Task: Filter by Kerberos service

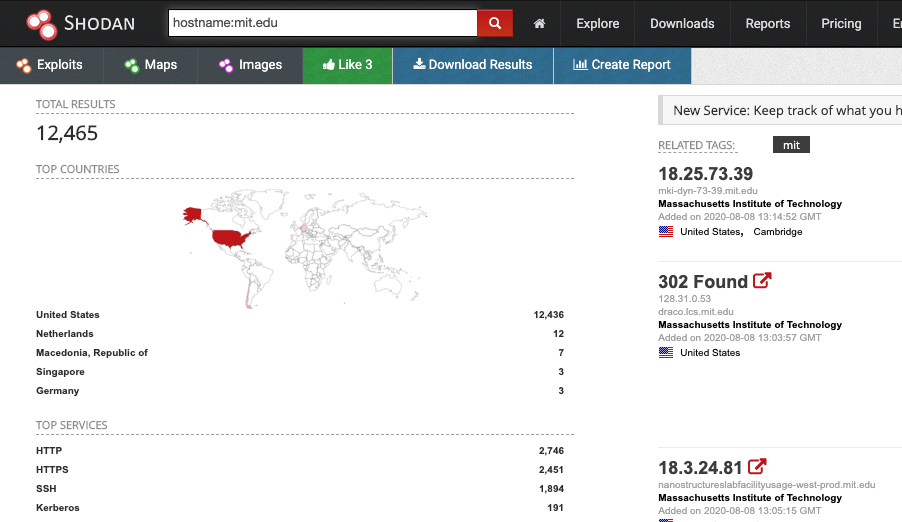Action: pos(58,508)
